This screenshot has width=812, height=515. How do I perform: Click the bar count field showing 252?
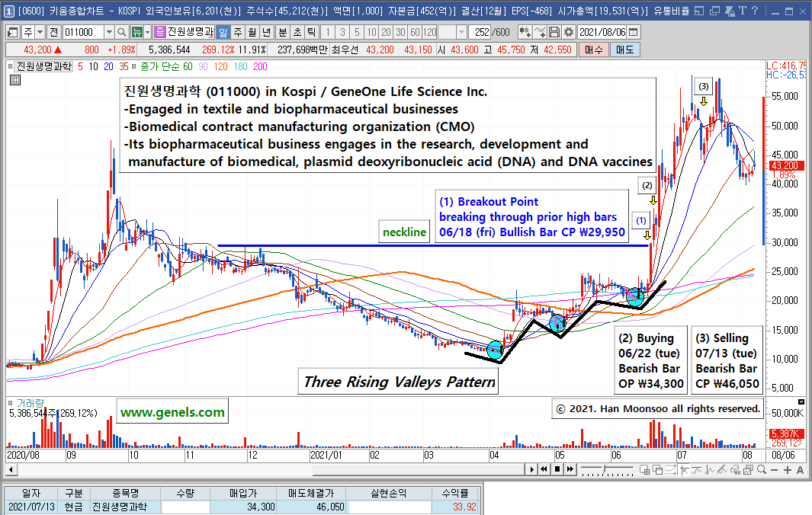pyautogui.click(x=480, y=32)
